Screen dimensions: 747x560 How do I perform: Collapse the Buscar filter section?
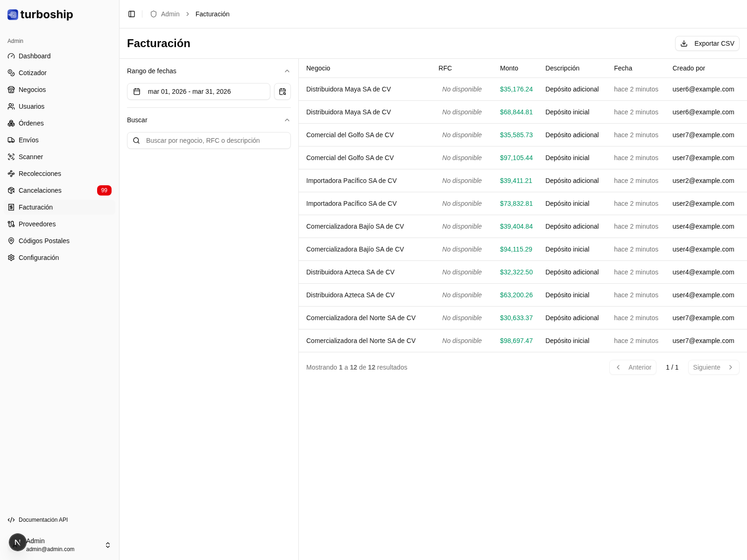pos(287,120)
